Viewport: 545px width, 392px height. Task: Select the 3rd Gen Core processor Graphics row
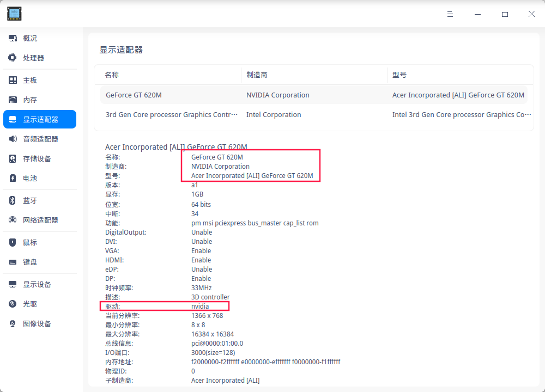tap(314, 114)
